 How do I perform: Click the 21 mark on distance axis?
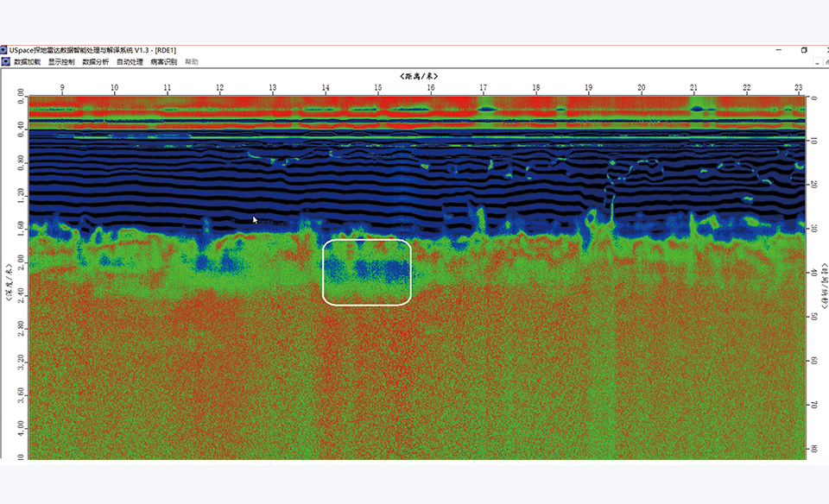(x=693, y=88)
